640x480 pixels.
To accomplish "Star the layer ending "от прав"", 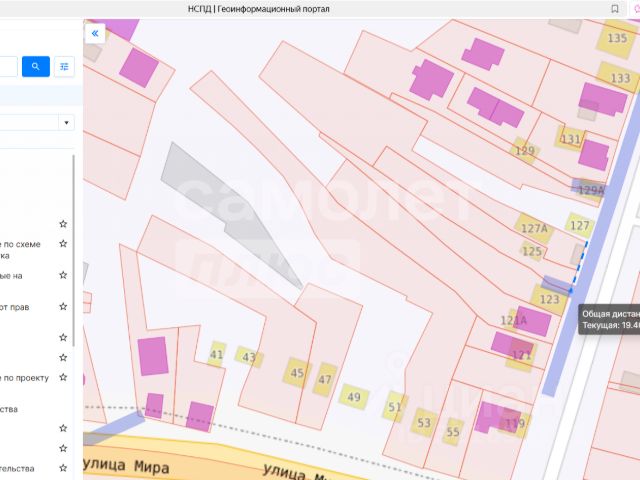I will tap(63, 307).
